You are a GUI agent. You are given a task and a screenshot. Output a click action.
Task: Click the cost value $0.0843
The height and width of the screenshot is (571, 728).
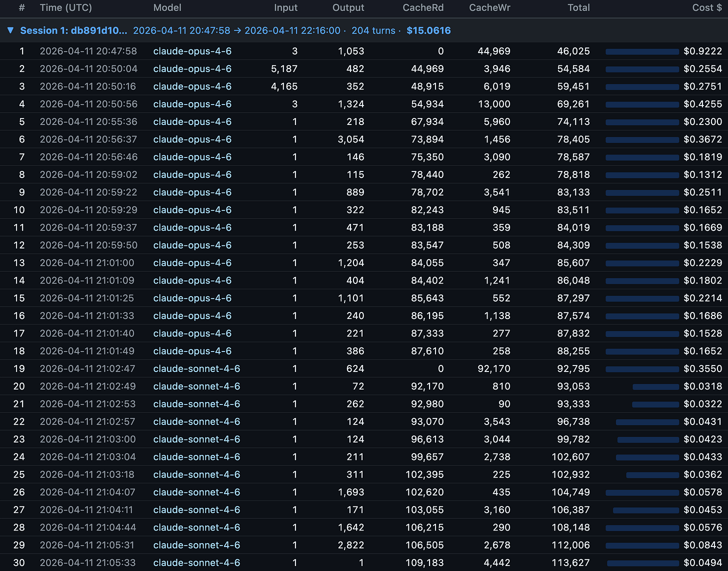(x=702, y=545)
